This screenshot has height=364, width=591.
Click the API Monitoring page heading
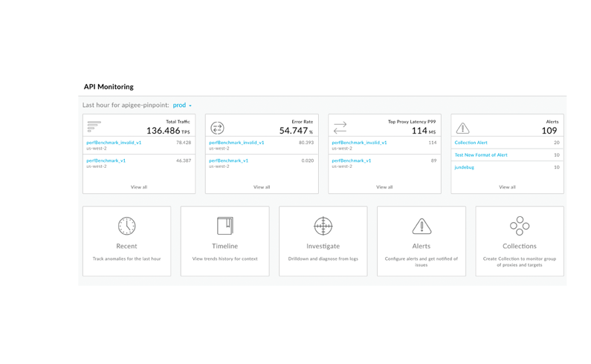[x=109, y=87]
